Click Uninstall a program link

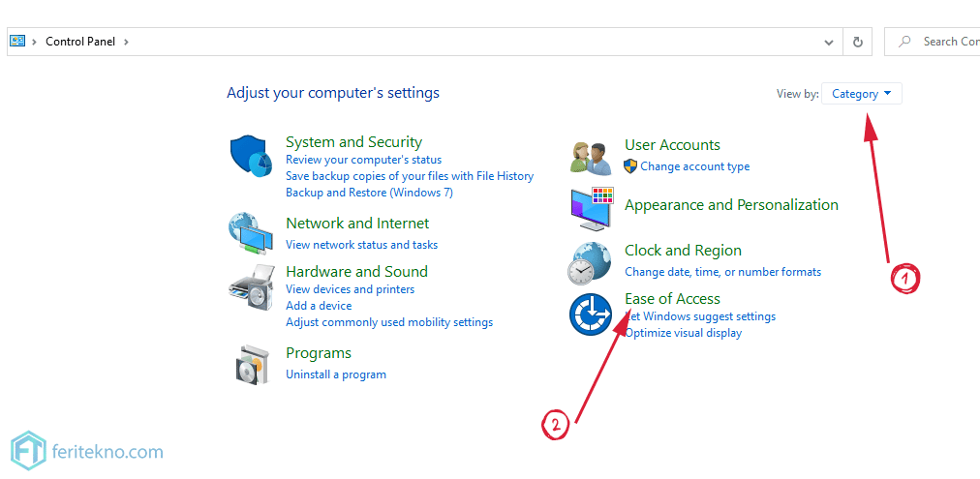(336, 374)
